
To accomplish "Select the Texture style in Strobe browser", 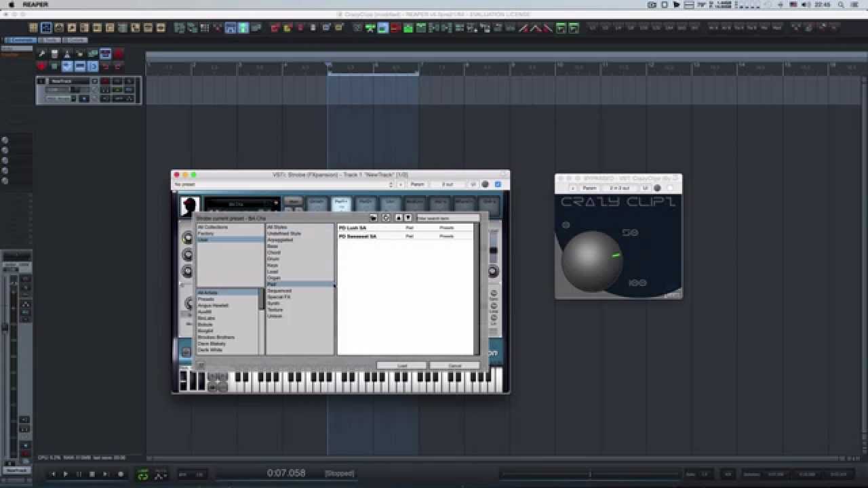I will pos(300,310).
